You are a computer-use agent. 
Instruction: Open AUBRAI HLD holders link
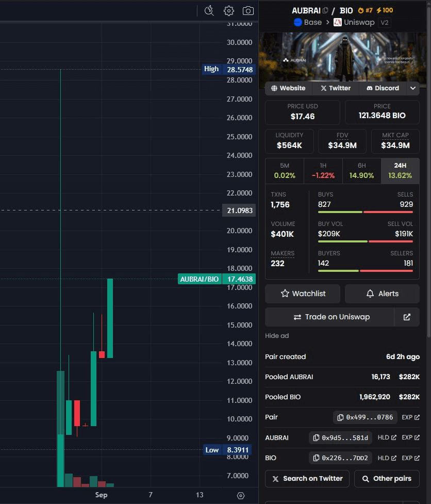(387, 437)
